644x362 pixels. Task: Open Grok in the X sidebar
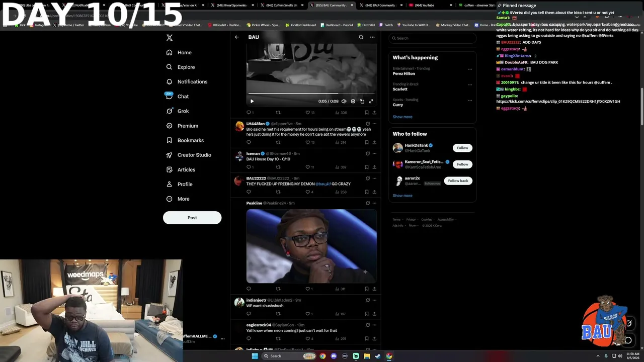(178, 111)
